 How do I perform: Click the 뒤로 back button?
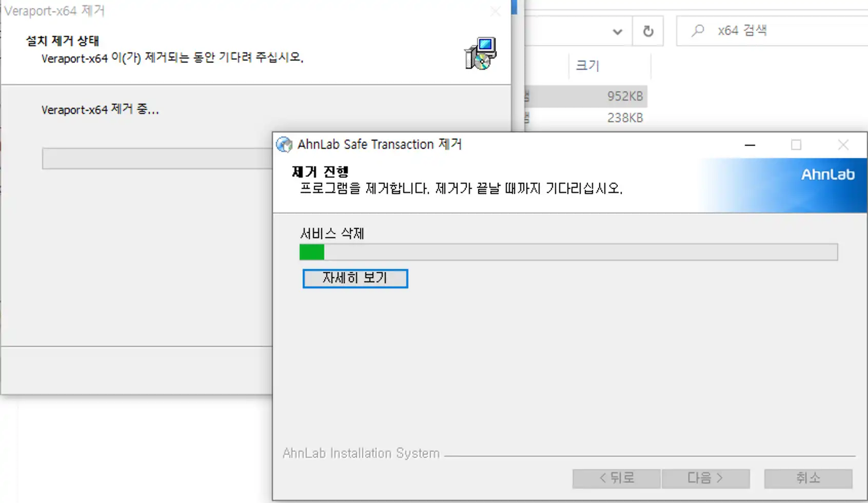click(x=617, y=478)
